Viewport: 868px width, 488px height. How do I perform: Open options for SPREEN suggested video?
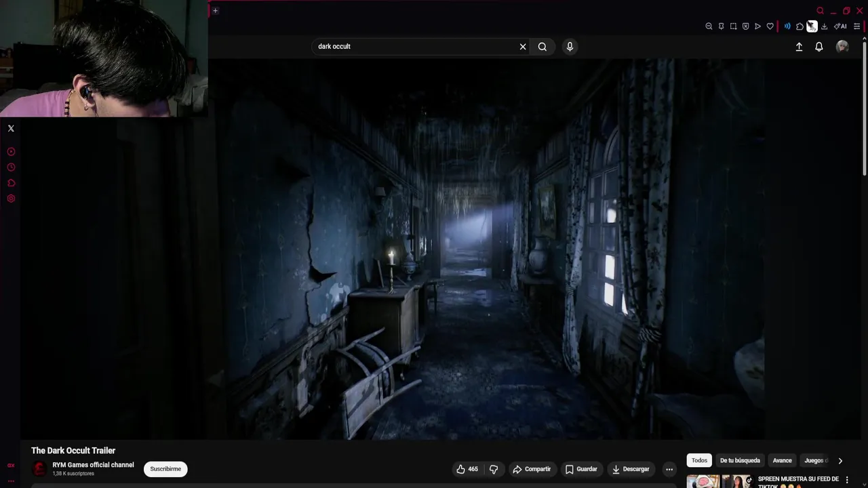[x=846, y=480]
